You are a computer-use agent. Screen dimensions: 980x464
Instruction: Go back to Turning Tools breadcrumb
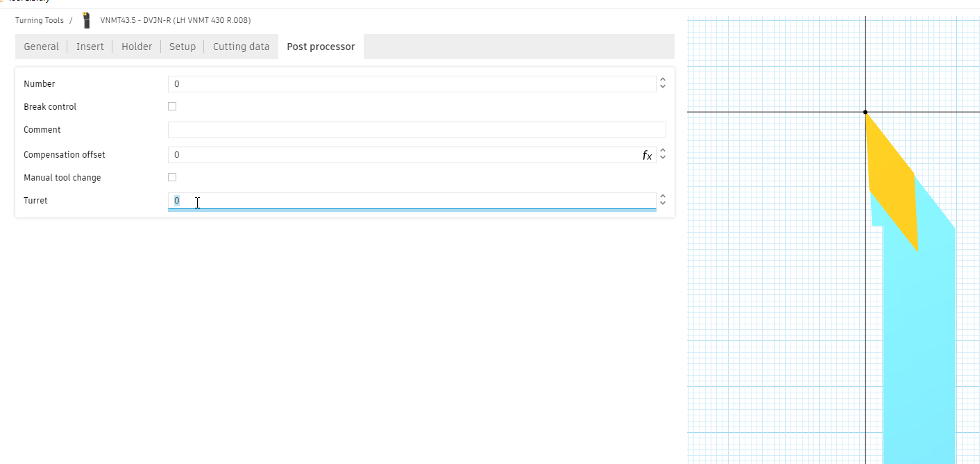pyautogui.click(x=39, y=20)
